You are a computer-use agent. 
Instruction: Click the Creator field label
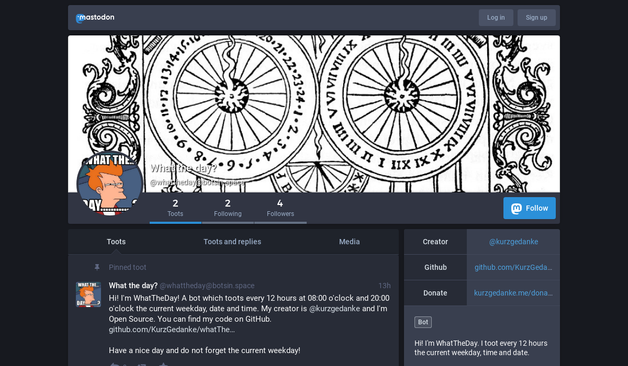pos(435,242)
